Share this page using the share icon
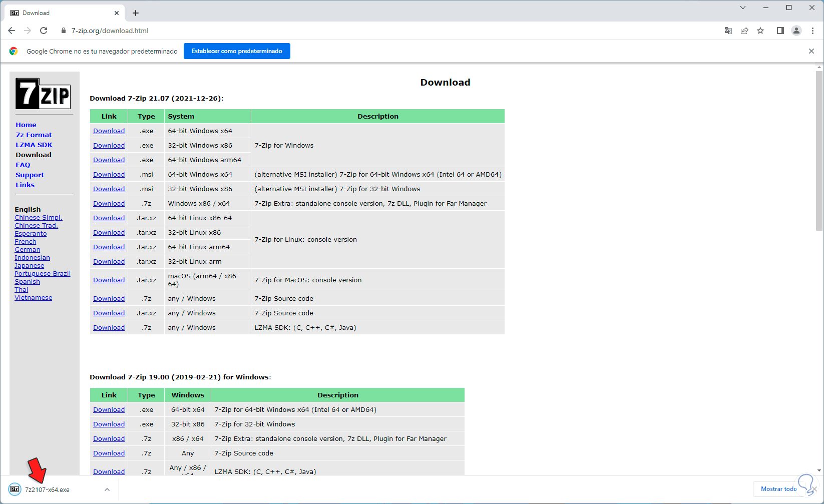824x504 pixels. pos(744,31)
